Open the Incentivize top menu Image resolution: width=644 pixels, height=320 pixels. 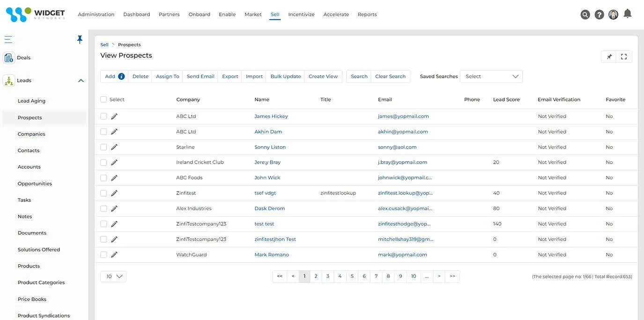[x=301, y=15]
